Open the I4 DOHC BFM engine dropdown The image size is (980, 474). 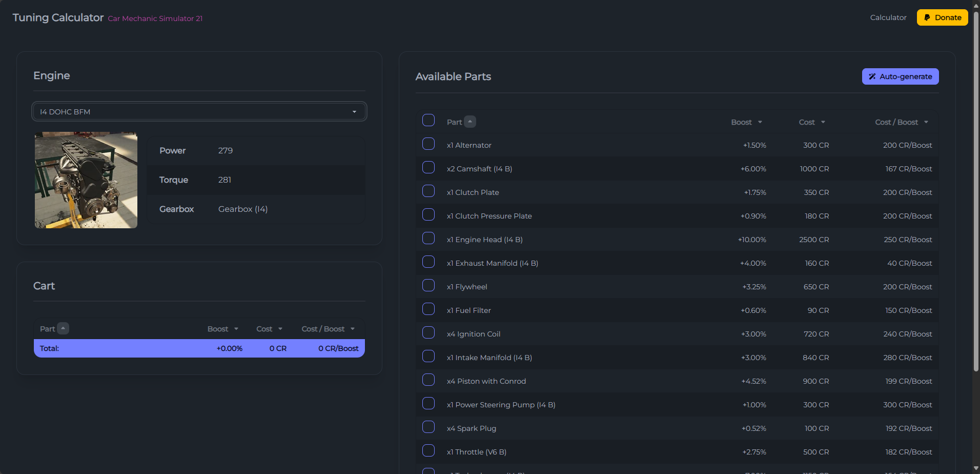coord(199,111)
